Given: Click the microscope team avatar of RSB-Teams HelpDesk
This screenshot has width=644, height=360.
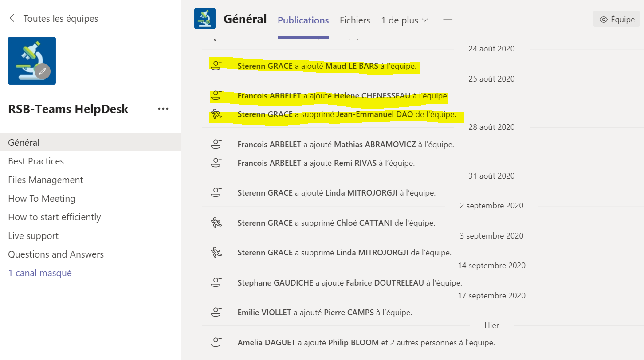Looking at the screenshot, I should click(32, 60).
